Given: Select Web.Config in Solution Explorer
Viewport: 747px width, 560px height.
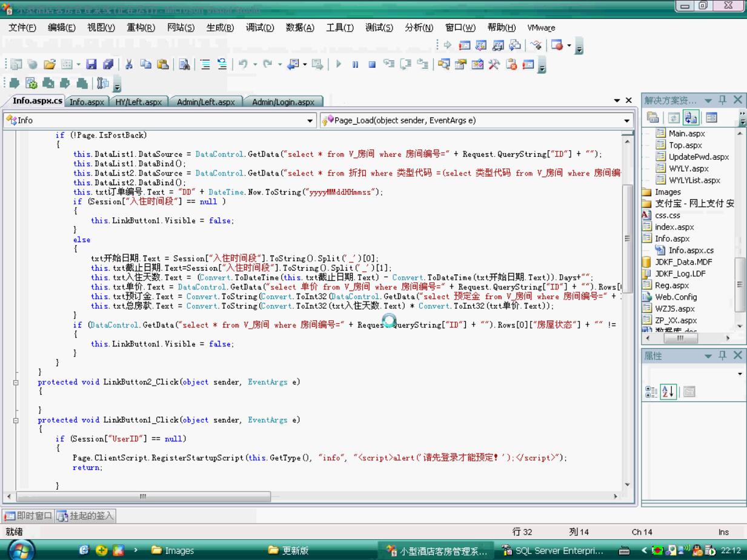Looking at the screenshot, I should pyautogui.click(x=676, y=297).
